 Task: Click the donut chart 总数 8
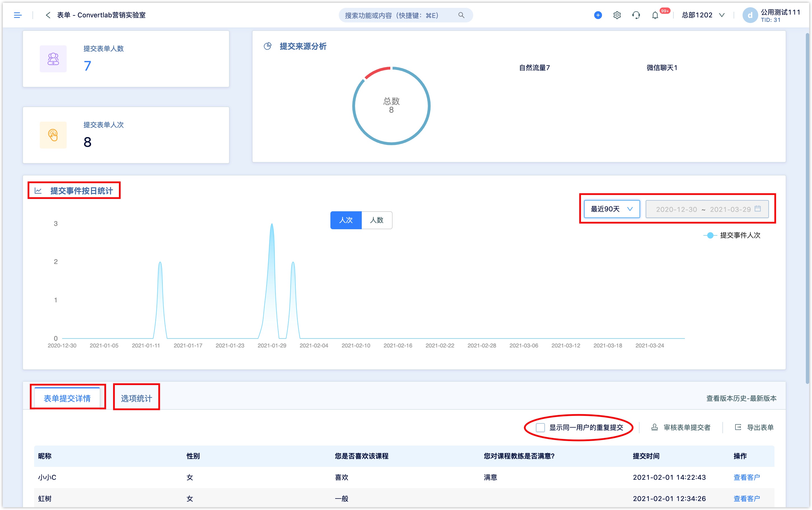391,106
